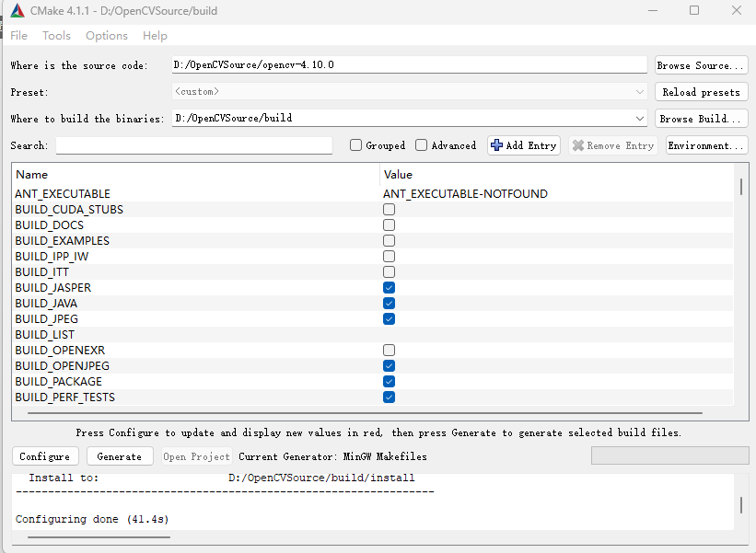This screenshot has width=756, height=553.
Task: Click the BUILD_LIST value cell
Action: pos(556,334)
